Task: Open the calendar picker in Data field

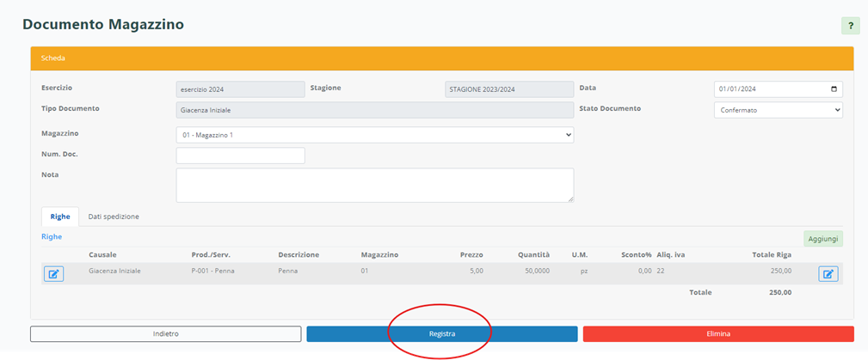Action: click(x=833, y=89)
